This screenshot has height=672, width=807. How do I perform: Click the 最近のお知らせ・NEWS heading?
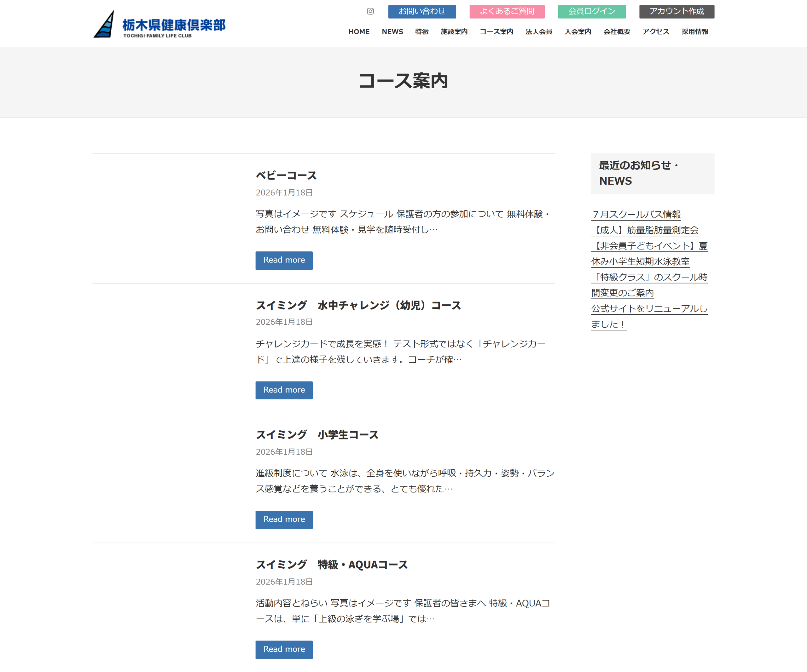639,173
